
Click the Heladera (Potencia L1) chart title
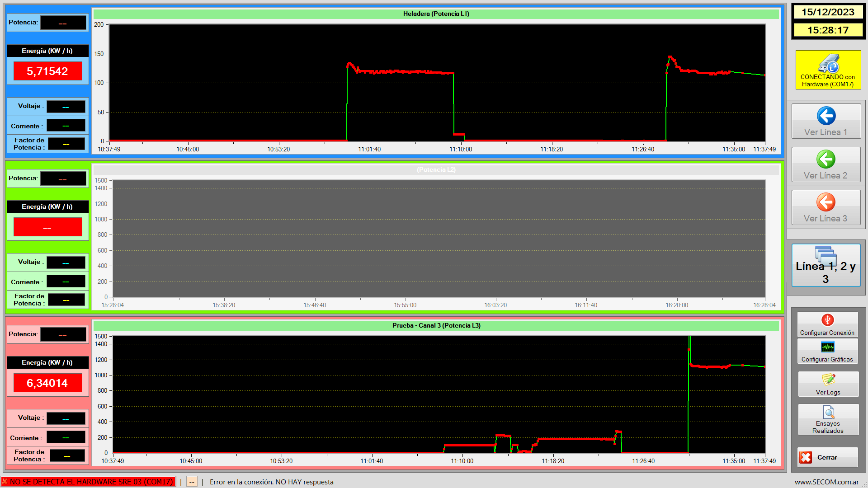pyautogui.click(x=436, y=14)
